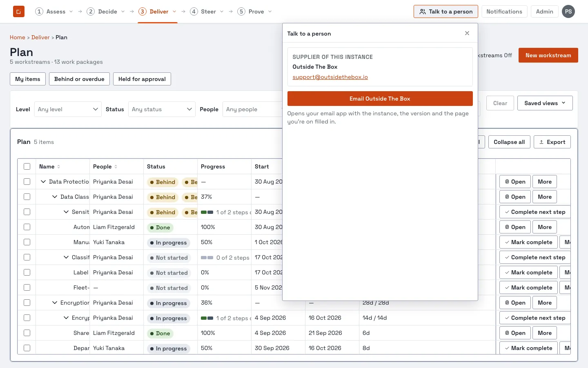Close the Talk to a person panel
This screenshot has width=588, height=368.
(467, 34)
